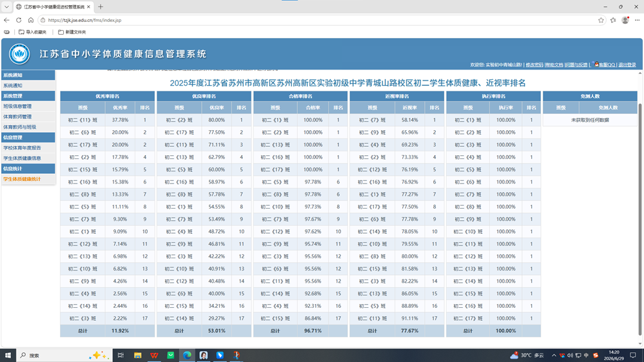Click the leftmost bookmarks bar icon
The height and width of the screenshot is (362, 644).
click(x=6, y=32)
